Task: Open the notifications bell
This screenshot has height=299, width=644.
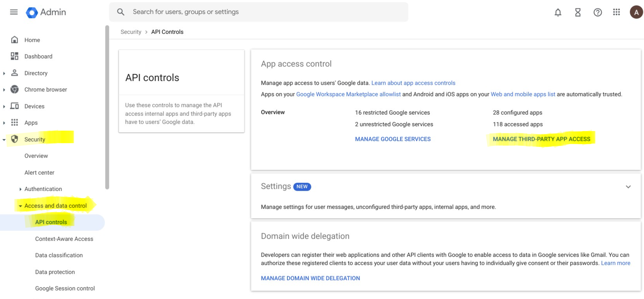Action: pyautogui.click(x=558, y=12)
